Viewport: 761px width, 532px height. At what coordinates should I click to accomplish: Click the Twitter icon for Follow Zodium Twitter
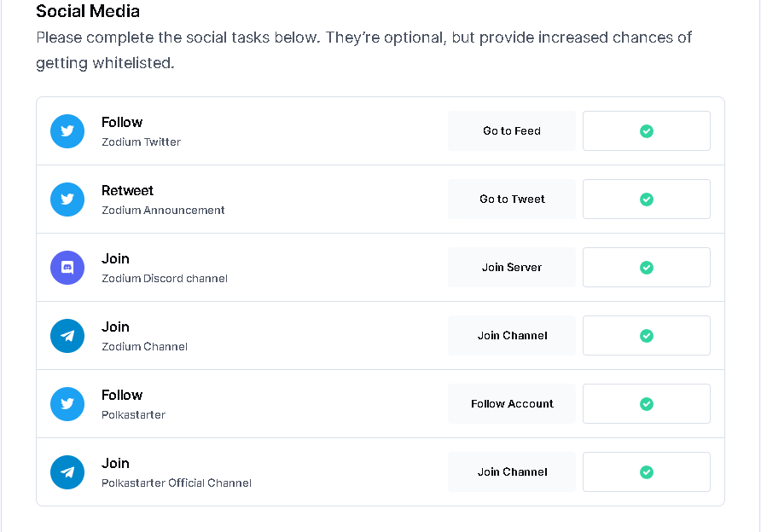[67, 131]
